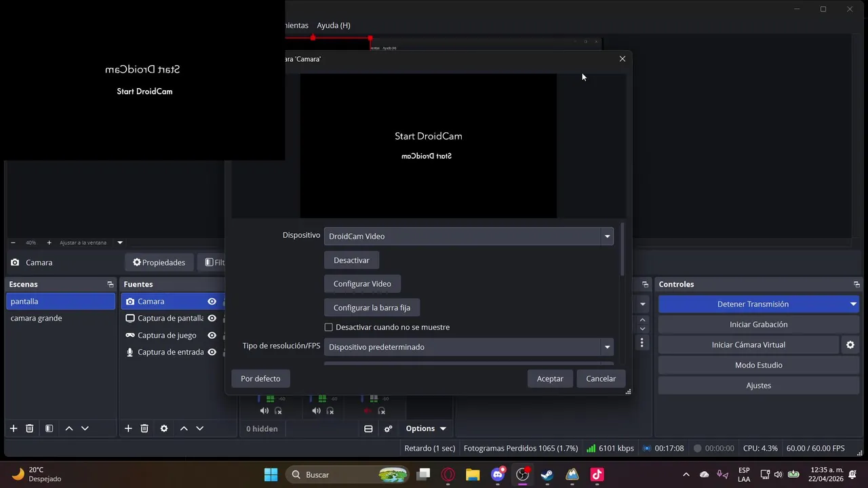Select the Captura de pantalla source
The height and width of the screenshot is (488, 868).
tap(170, 319)
